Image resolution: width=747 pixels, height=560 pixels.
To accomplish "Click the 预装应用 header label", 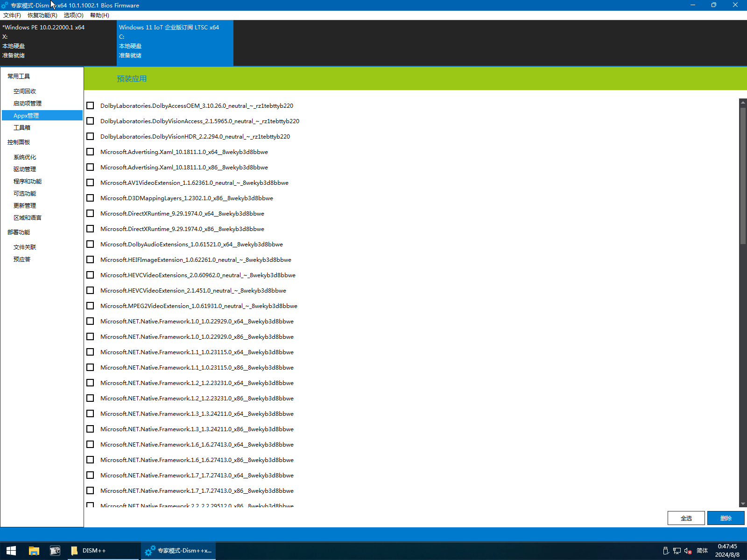I will pyautogui.click(x=132, y=79).
